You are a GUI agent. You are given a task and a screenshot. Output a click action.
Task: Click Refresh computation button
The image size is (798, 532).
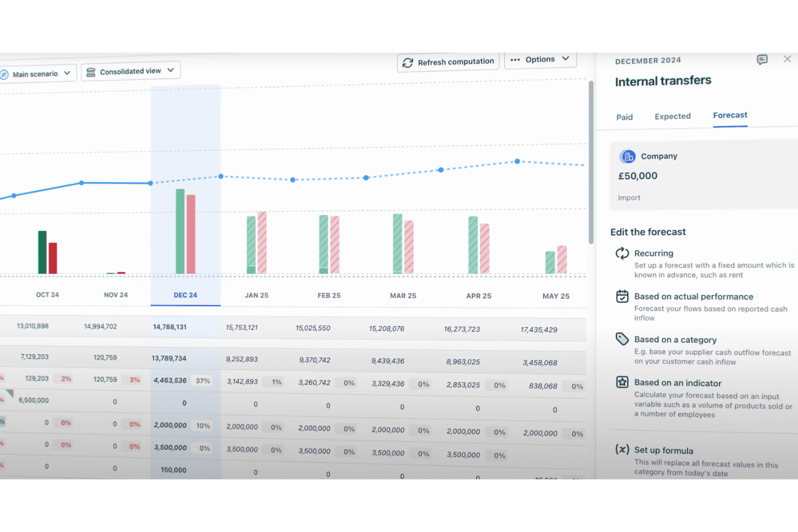(448, 62)
